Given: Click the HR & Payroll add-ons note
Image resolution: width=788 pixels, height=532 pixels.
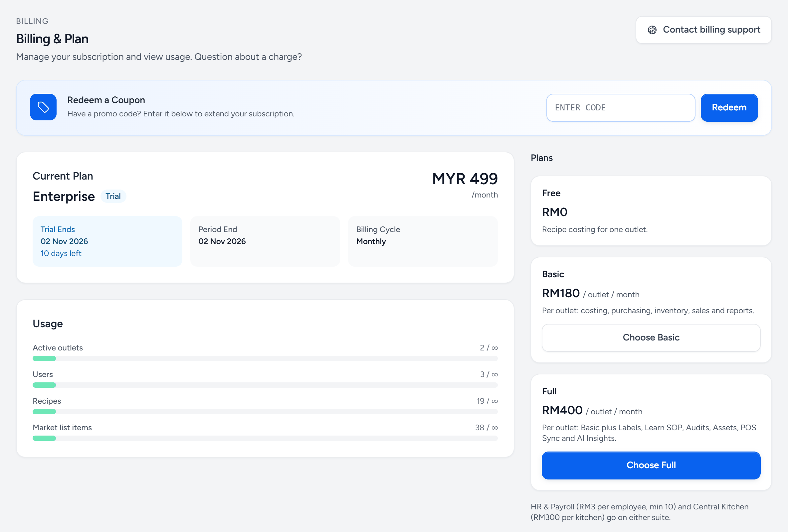Looking at the screenshot, I should pos(639,512).
